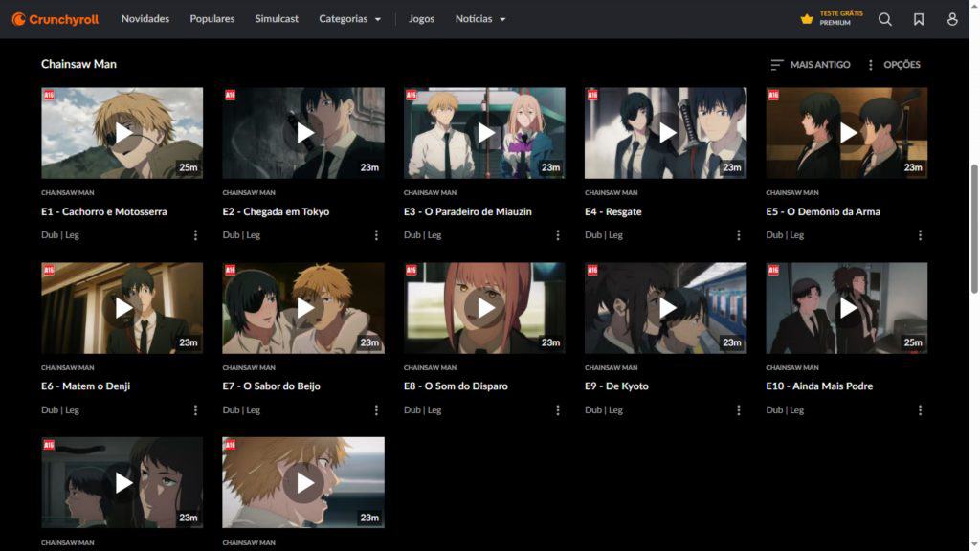This screenshot has height=551, width=980.
Task: Open more options for E2 episode
Action: pos(376,235)
